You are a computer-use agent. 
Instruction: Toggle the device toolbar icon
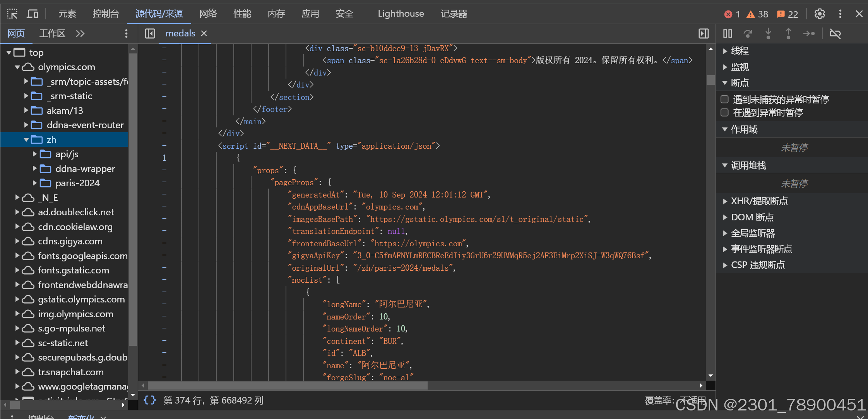tap(33, 14)
